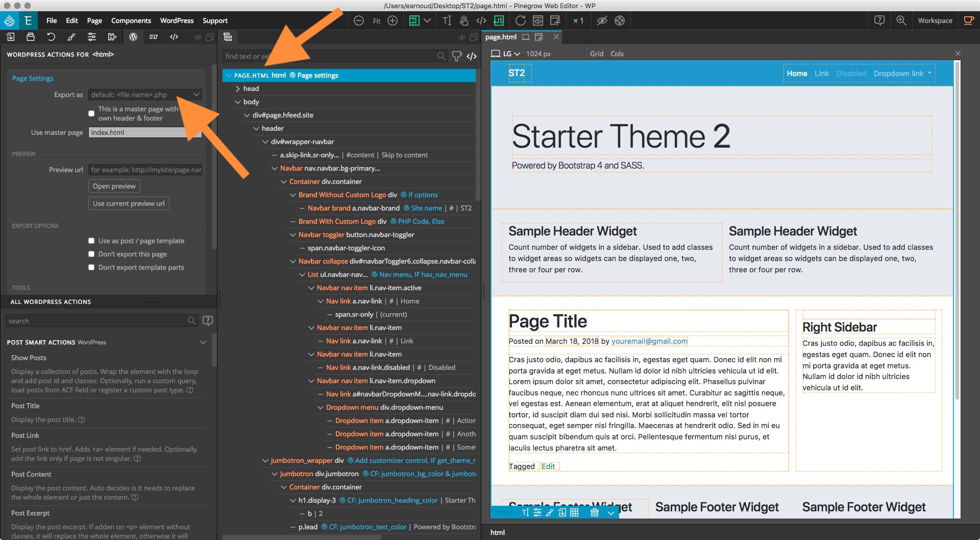Viewport: 980px width, 540px height.
Task: Open the Insert library panel icon
Action: point(10,37)
